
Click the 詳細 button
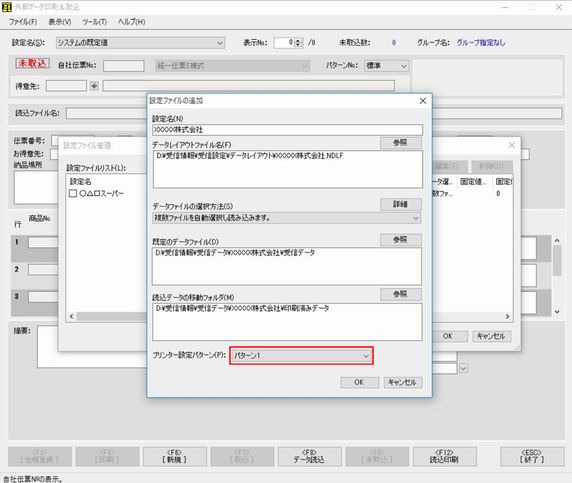401,204
